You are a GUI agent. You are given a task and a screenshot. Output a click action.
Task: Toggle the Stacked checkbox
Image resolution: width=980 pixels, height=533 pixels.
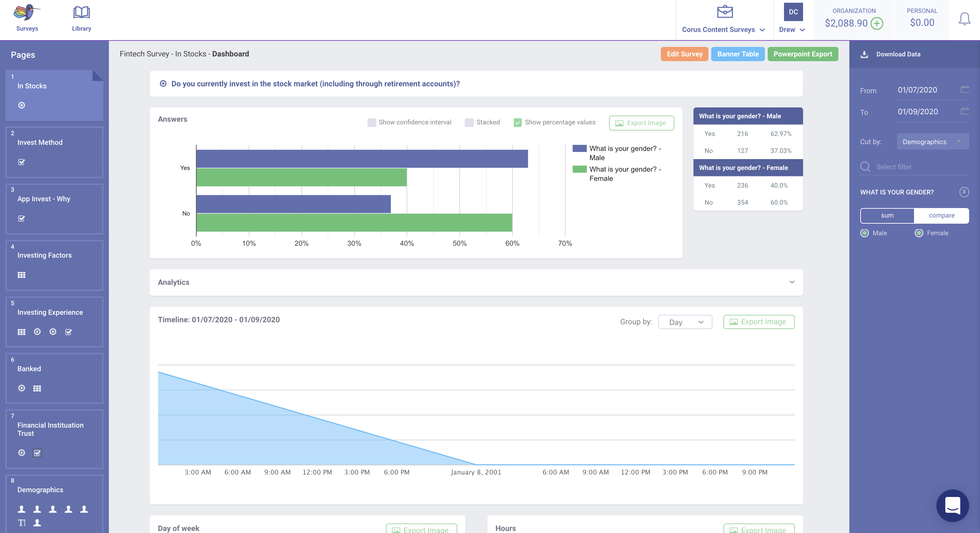point(469,122)
